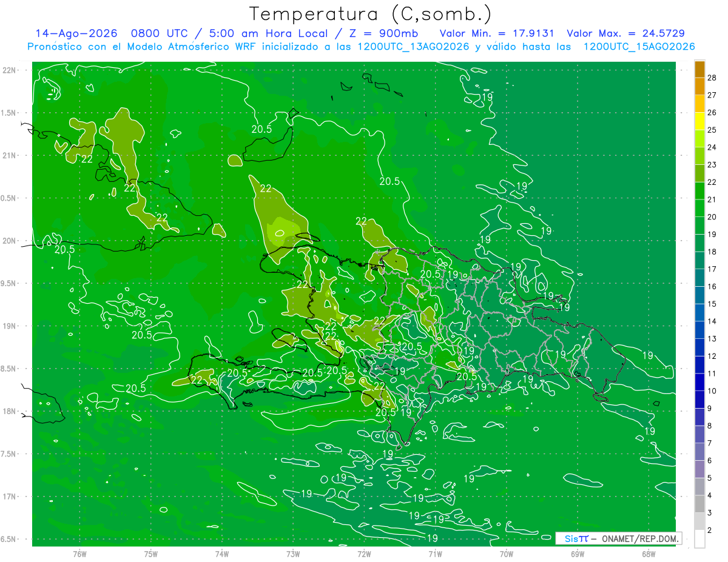Image resolution: width=728 pixels, height=562 pixels.
Task: Click the 74W longitude axis label
Action: [x=222, y=554]
